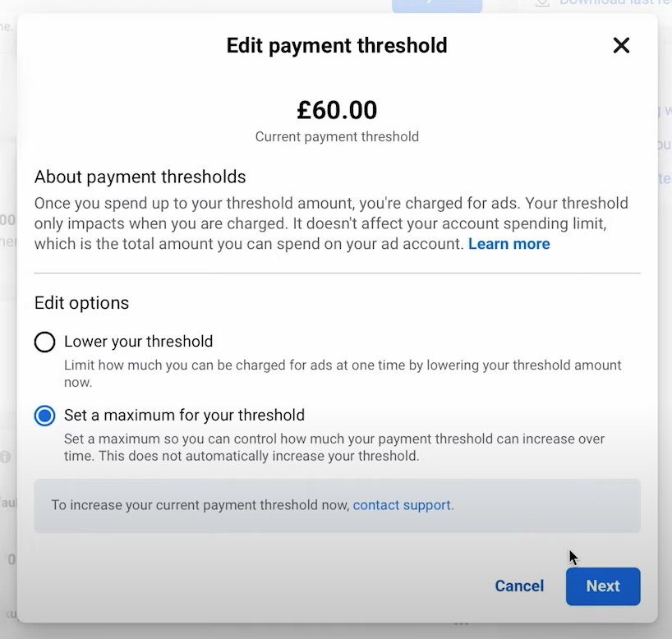Choose the "Set a maximum for your threshold" radio

[x=44, y=416]
